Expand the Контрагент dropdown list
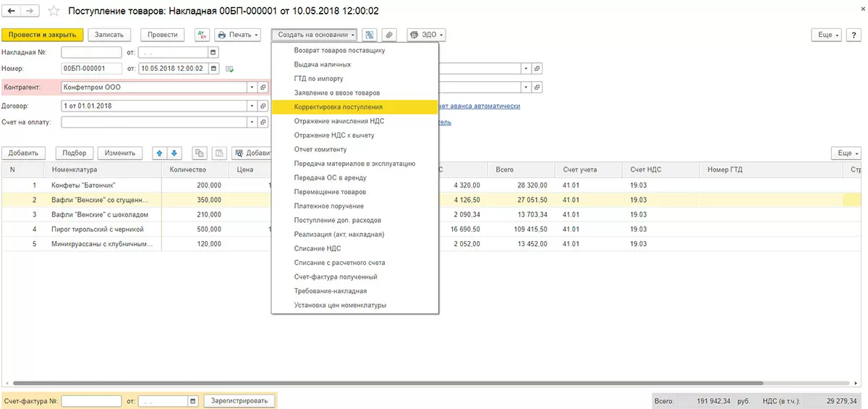Image resolution: width=868 pixels, height=409 pixels. point(252,87)
